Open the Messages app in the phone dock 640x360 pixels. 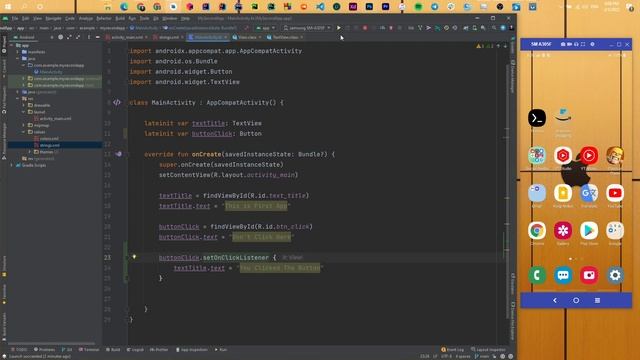[x=563, y=276]
